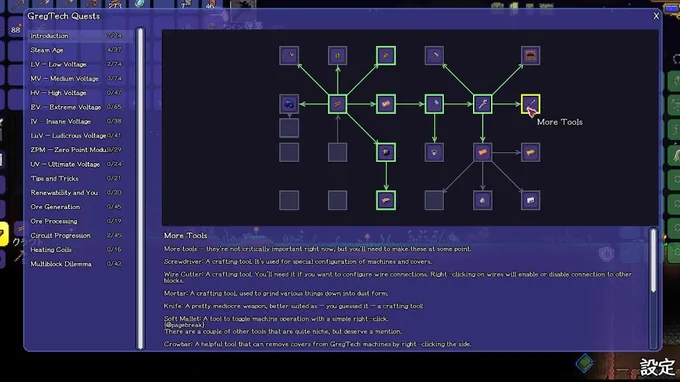
Task: Open the blue goggles quest node
Action: (289, 104)
